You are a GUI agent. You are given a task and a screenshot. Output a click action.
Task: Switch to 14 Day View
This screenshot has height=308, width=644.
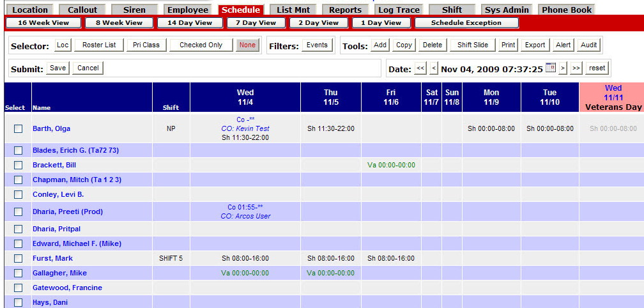(x=190, y=23)
